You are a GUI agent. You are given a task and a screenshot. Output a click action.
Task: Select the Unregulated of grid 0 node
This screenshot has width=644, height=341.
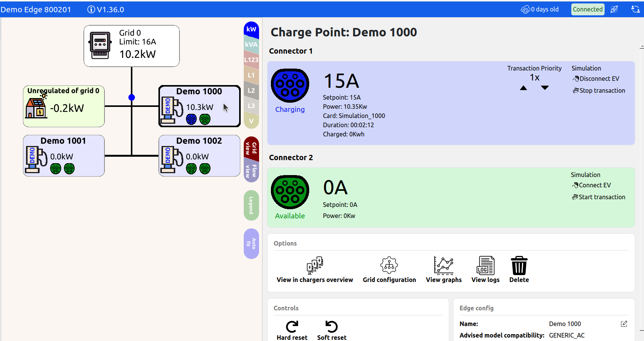pyautogui.click(x=64, y=106)
